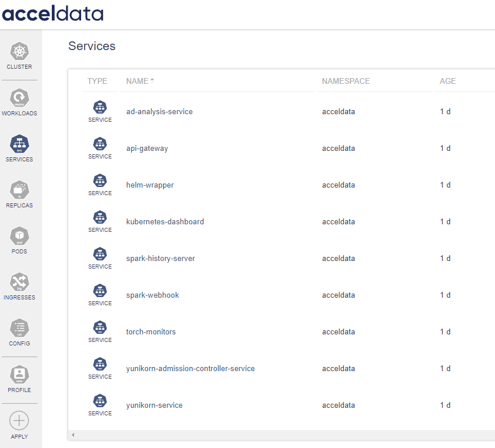Viewport: 495px width, 448px height.
Task: Open yunikorn-admission-controller-service
Action: click(x=190, y=369)
